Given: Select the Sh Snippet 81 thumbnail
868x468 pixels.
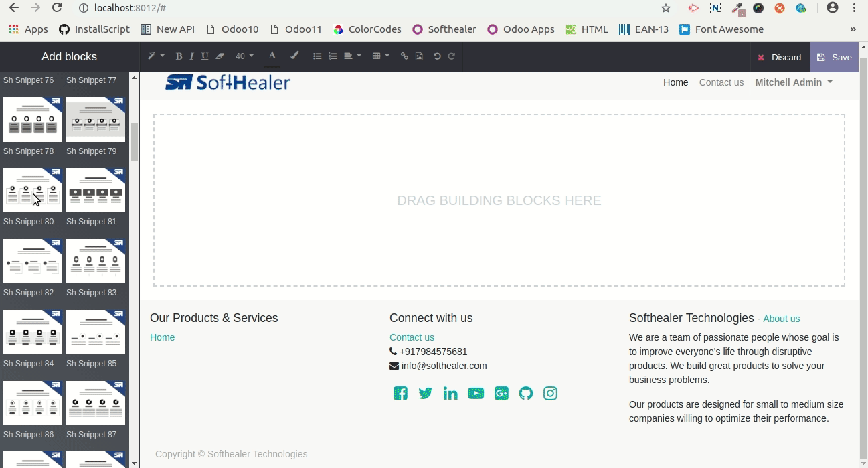Looking at the screenshot, I should [x=96, y=190].
